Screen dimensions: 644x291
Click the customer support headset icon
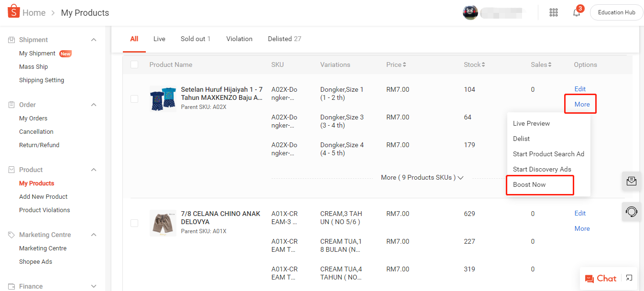coord(632,211)
